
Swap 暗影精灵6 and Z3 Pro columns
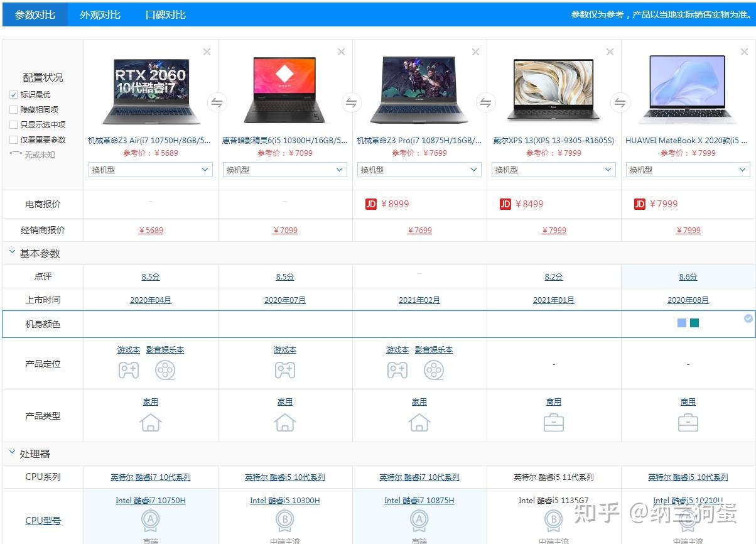(351, 102)
